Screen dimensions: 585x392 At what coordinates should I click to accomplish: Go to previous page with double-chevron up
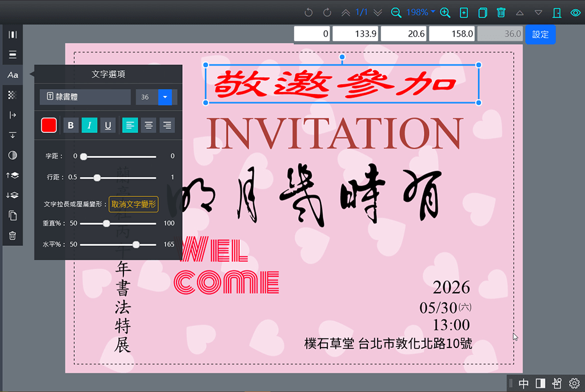(346, 13)
